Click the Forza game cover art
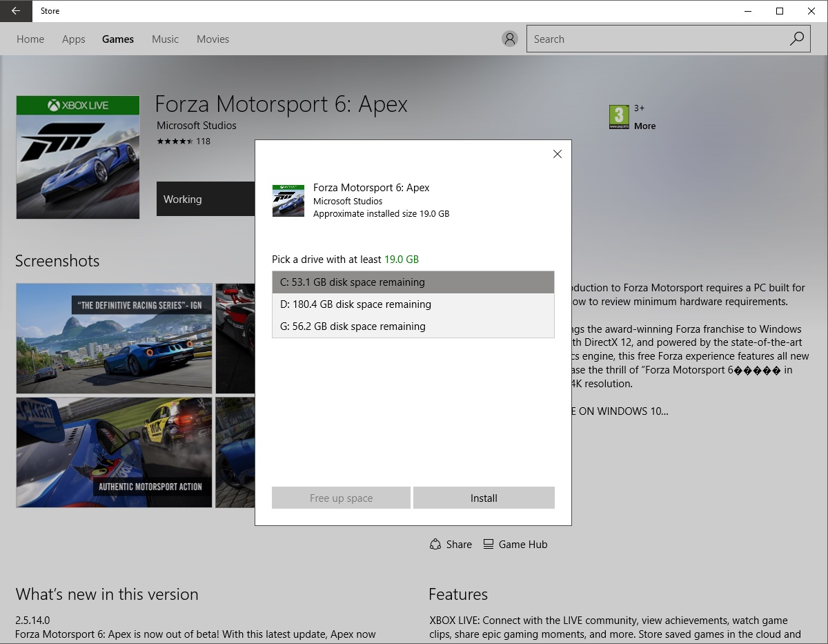Screen dimensions: 828x644 [78, 157]
